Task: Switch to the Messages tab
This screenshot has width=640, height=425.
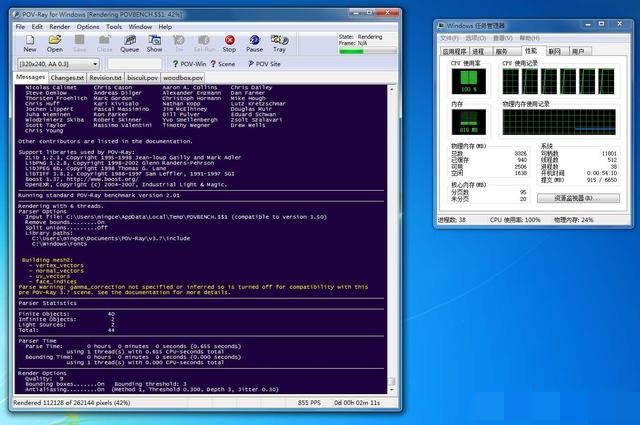Action: point(31,77)
